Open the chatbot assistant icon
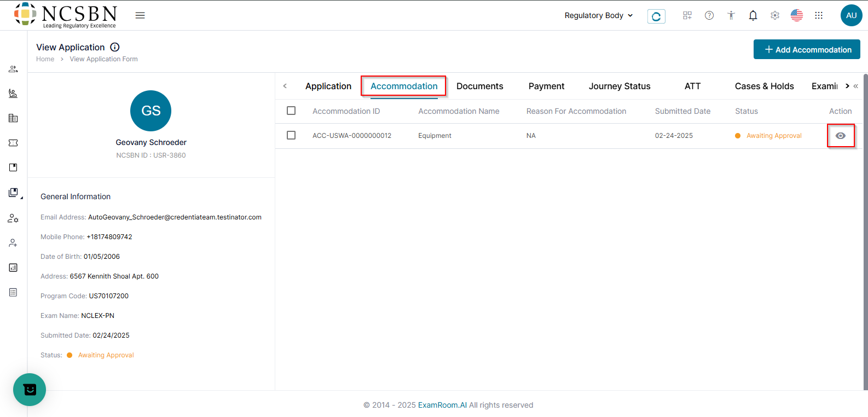868x417 pixels. [x=30, y=390]
